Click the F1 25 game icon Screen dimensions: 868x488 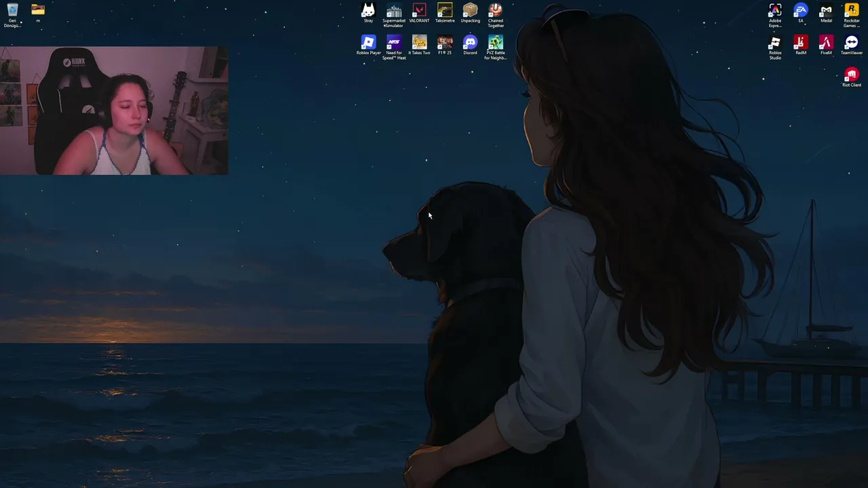[445, 45]
